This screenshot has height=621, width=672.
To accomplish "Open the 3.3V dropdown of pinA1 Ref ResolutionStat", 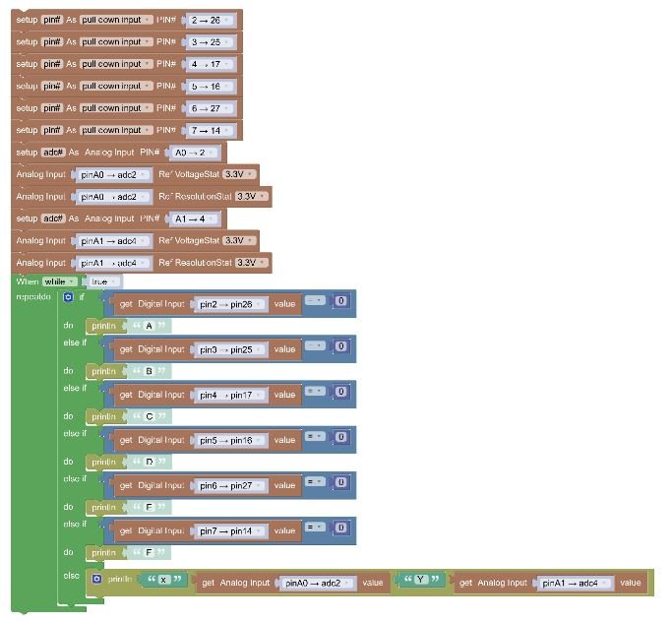I will tap(251, 263).
